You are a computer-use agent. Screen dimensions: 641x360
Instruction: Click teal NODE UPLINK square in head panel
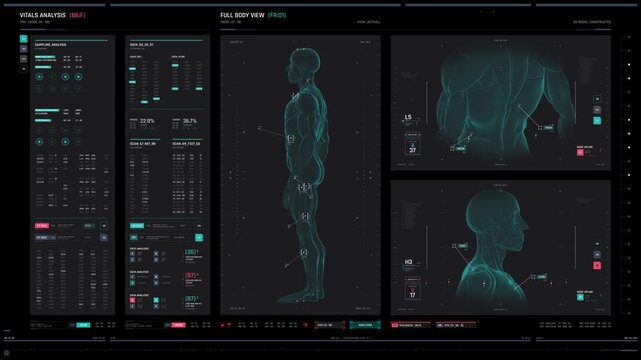[x=580, y=297]
